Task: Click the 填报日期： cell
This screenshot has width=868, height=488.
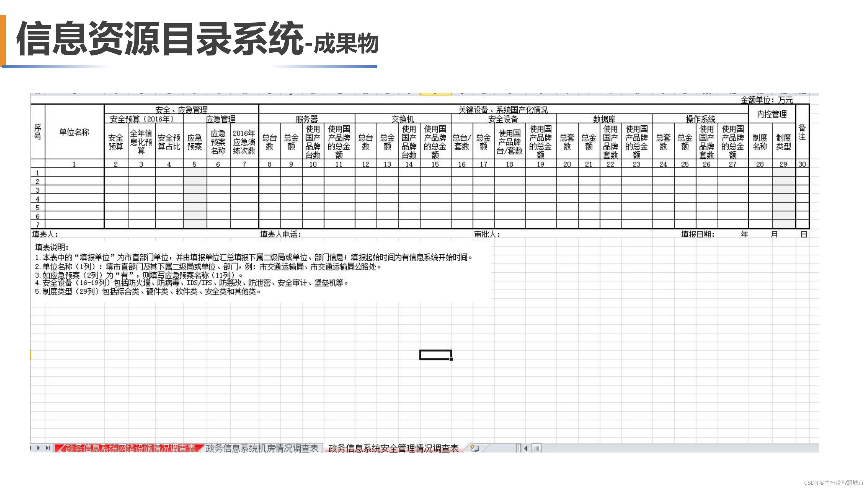Action: [697, 234]
